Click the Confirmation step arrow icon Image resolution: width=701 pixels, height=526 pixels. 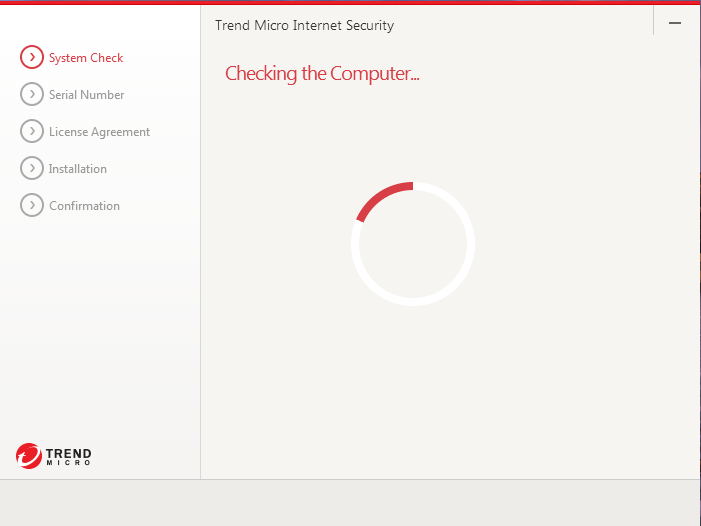click(x=32, y=205)
